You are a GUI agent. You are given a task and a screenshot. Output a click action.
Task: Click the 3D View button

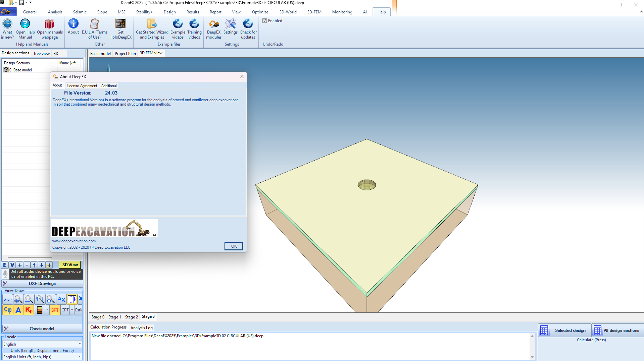click(x=70, y=265)
